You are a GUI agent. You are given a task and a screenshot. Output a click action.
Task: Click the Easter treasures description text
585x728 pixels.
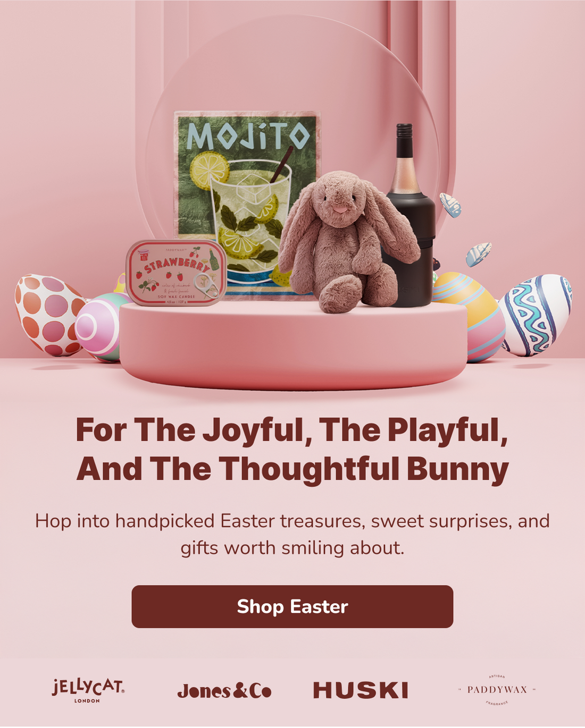pyautogui.click(x=292, y=534)
